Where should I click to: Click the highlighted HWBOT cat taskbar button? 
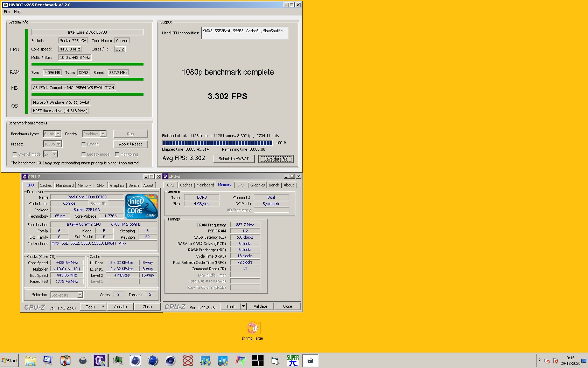pos(310,361)
